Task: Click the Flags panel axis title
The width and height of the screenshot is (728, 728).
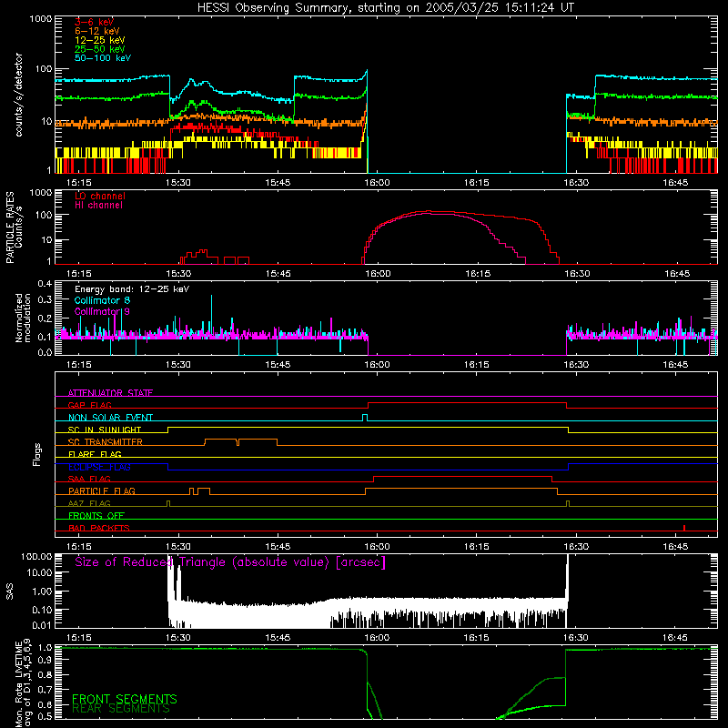Action: tap(36, 454)
